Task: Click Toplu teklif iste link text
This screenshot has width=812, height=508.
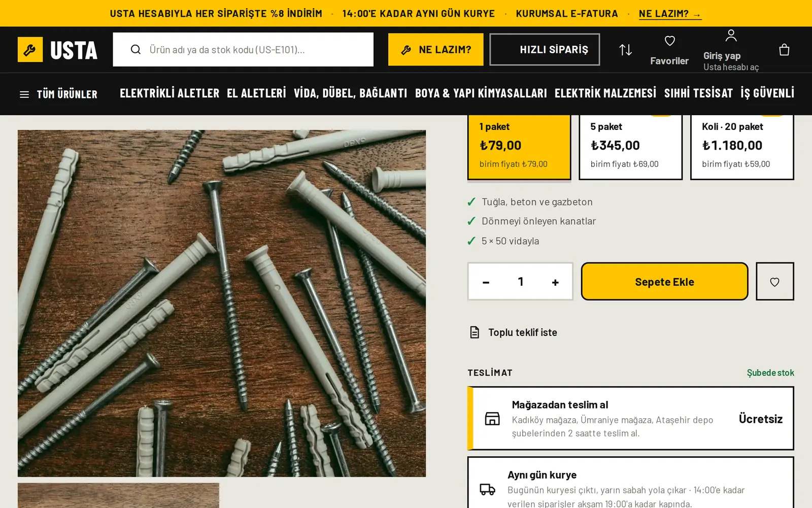Action: click(523, 332)
